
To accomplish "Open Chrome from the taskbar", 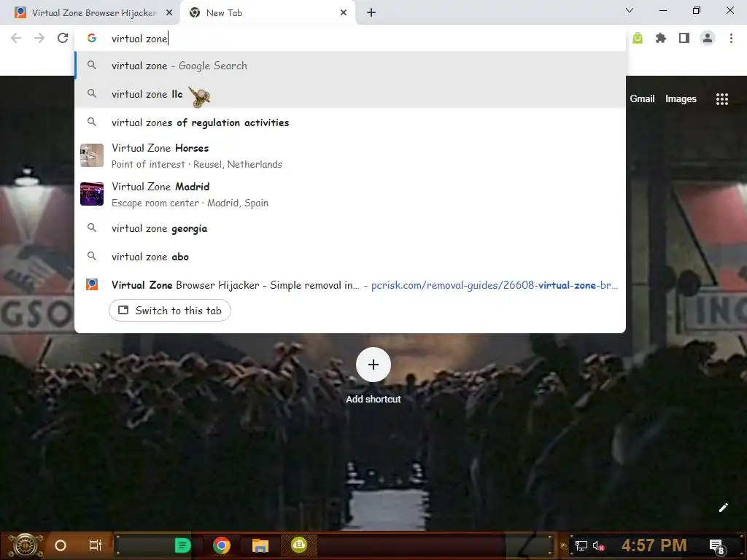I will click(x=222, y=545).
